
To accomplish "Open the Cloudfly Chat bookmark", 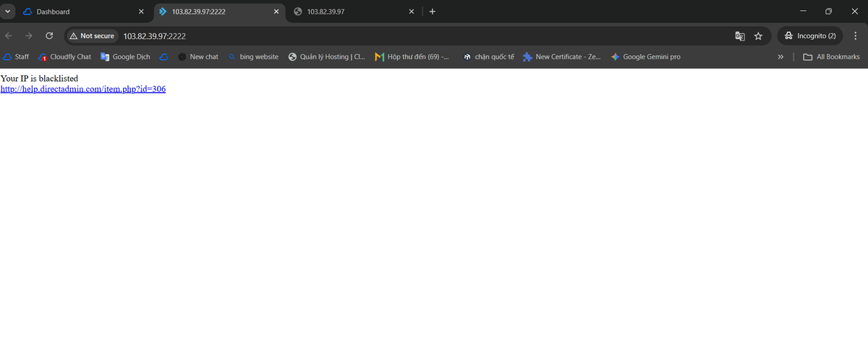I will click(64, 56).
